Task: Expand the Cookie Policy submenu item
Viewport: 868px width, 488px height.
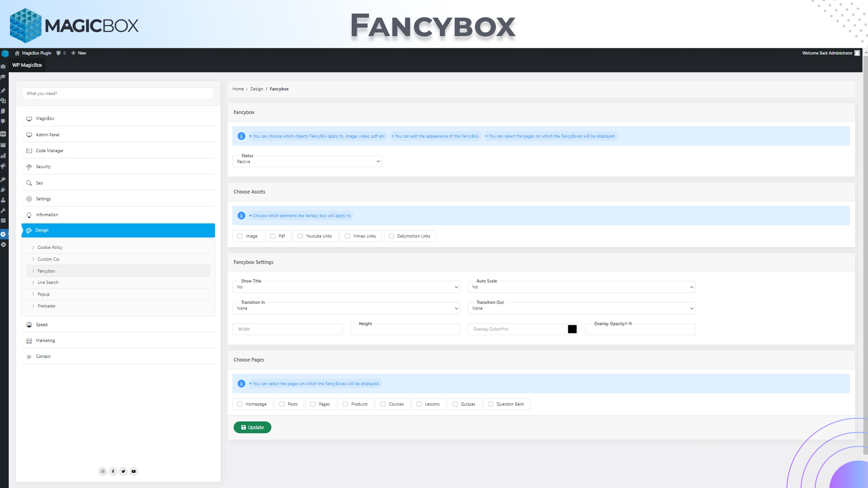Action: tap(118, 248)
